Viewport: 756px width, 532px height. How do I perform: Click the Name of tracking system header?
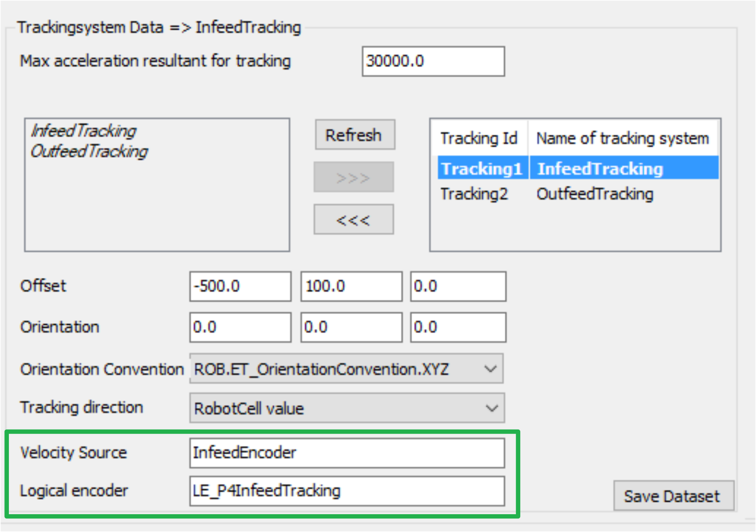(622, 138)
